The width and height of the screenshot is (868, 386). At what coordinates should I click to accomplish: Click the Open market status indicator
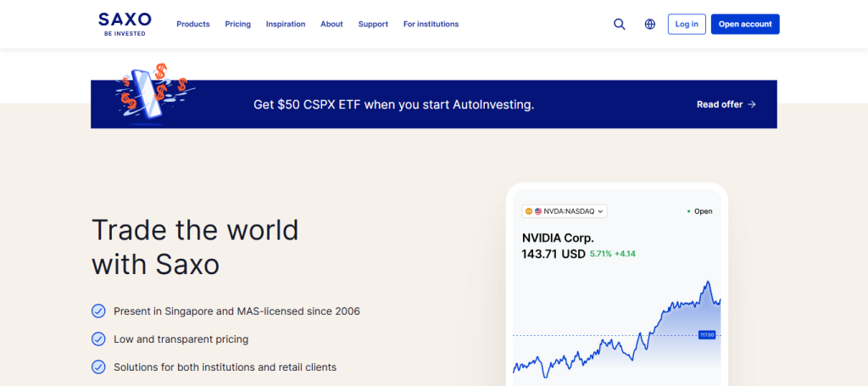click(x=699, y=211)
